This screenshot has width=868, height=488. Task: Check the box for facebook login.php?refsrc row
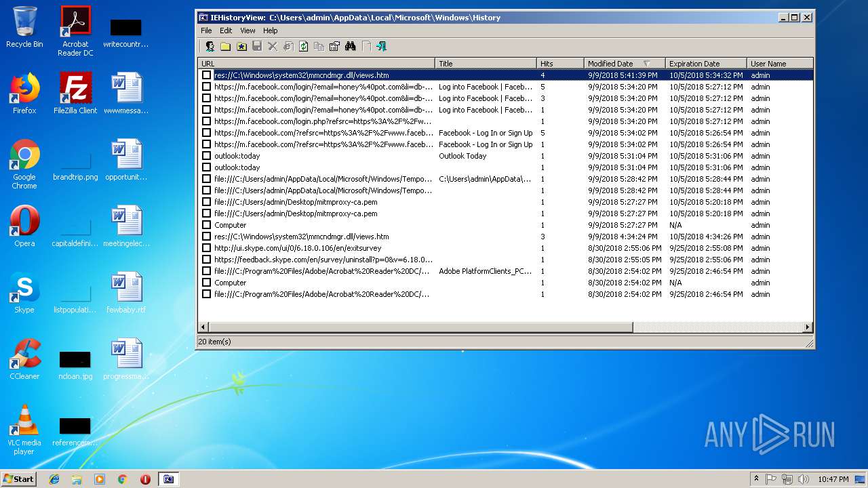pyautogui.click(x=207, y=121)
